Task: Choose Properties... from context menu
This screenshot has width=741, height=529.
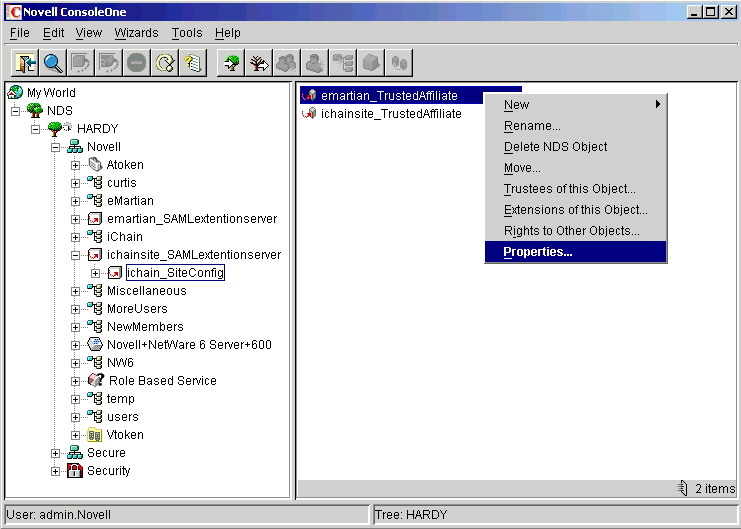Action: (576, 251)
